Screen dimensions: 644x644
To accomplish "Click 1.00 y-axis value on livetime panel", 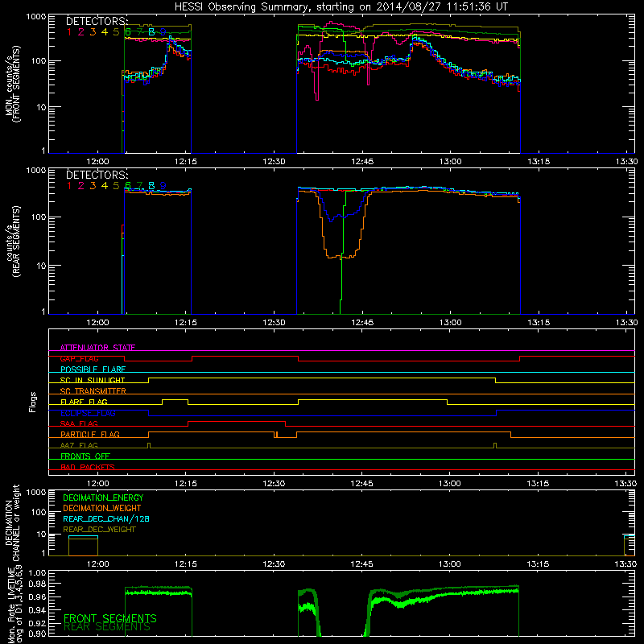I will point(37,572).
